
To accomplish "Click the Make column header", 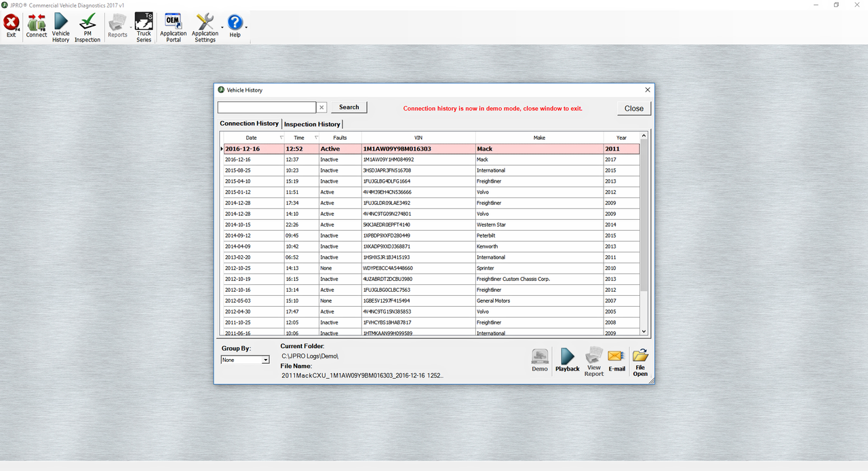I will 539,138.
